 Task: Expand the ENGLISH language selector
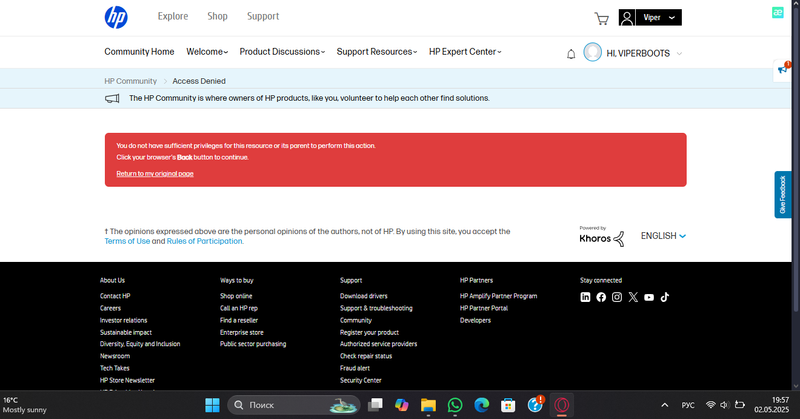pyautogui.click(x=663, y=236)
